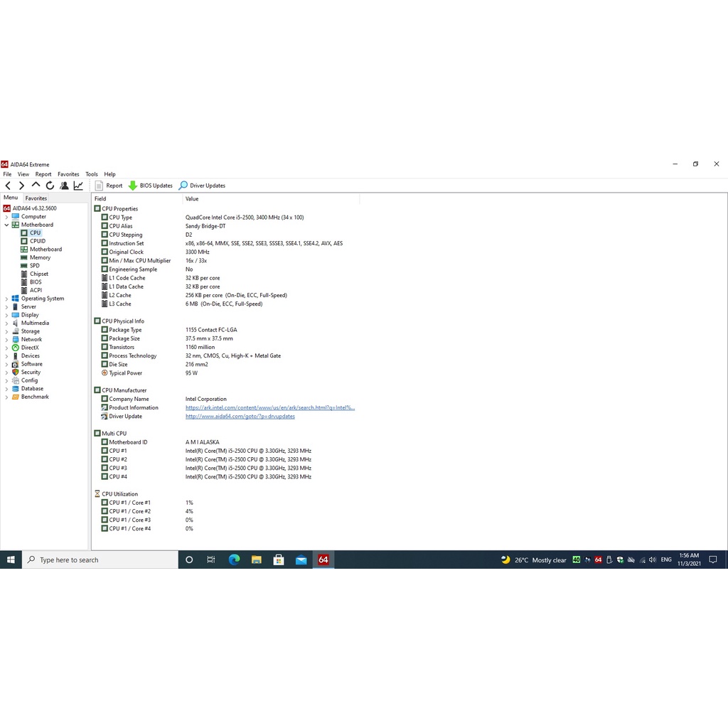728x728 pixels.
Task: Open the aida64.com driver update link
Action: [x=240, y=417]
